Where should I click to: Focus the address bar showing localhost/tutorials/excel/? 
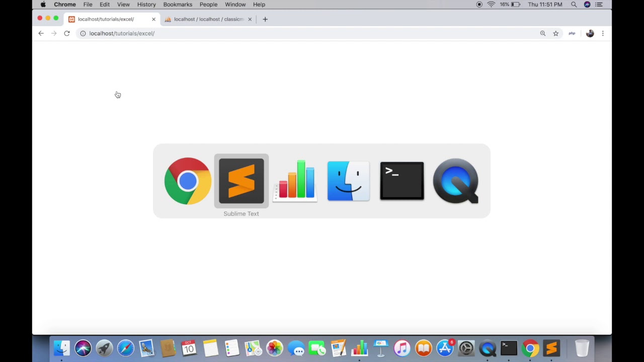(x=312, y=33)
